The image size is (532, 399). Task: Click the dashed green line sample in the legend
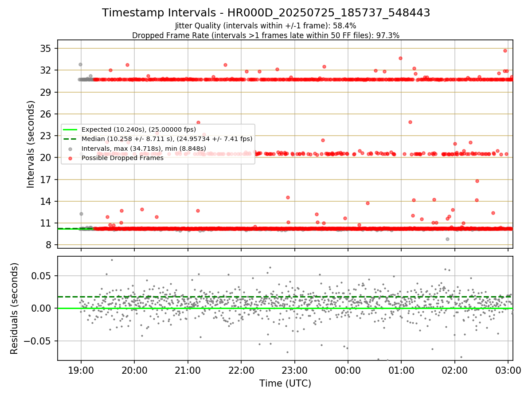point(71,139)
